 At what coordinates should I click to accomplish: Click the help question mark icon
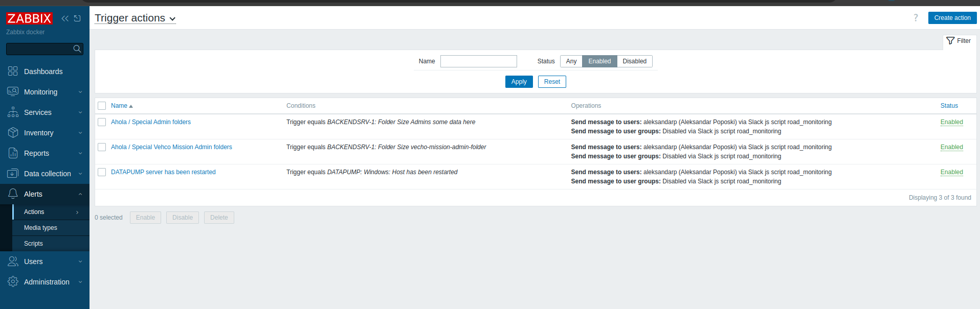(x=916, y=18)
